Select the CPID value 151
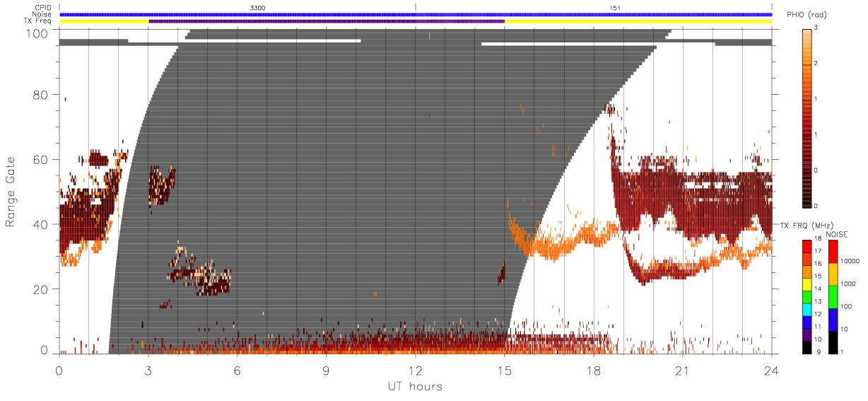 point(615,7)
